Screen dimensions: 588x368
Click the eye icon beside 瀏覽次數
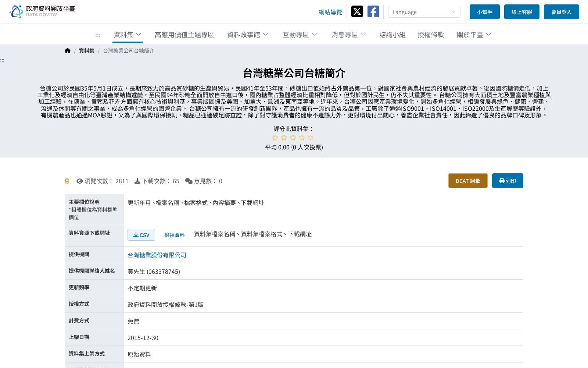[79, 181]
